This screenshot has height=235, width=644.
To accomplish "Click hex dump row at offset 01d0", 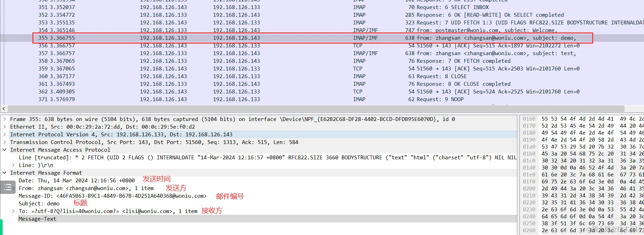I will click(x=583, y=168).
